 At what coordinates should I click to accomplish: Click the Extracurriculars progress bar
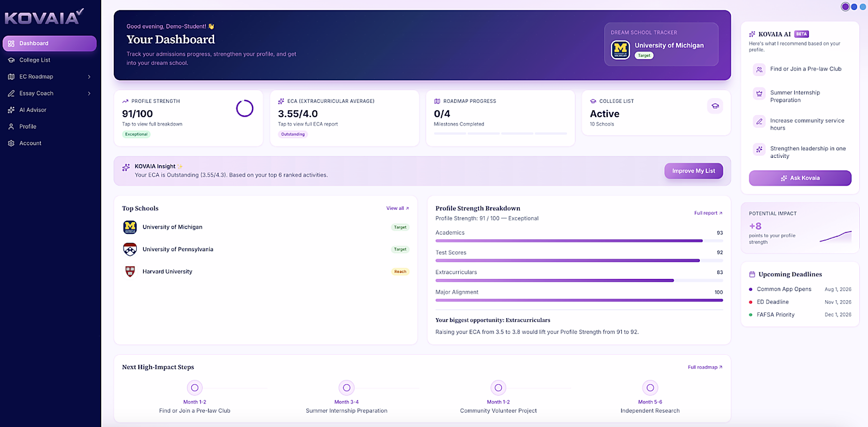pos(579,280)
